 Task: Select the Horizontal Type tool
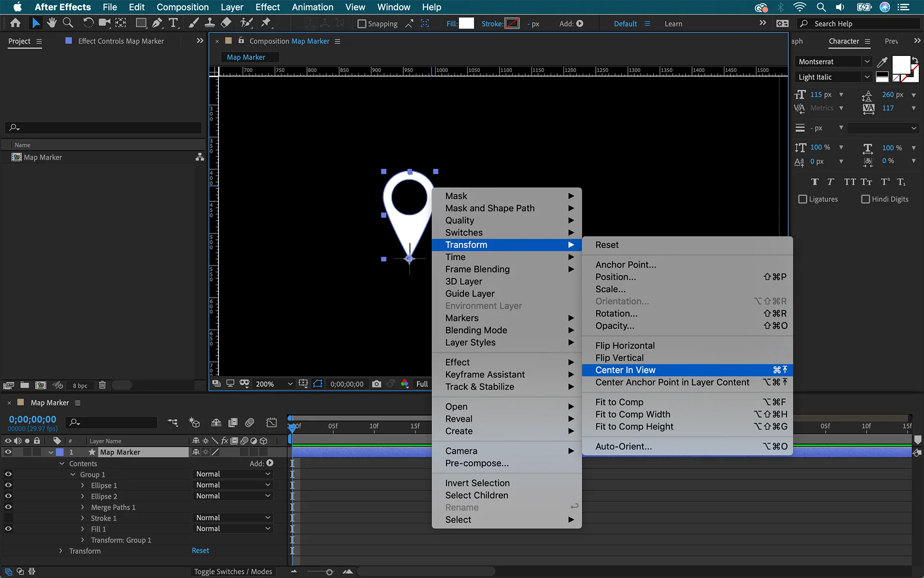pyautogui.click(x=173, y=23)
